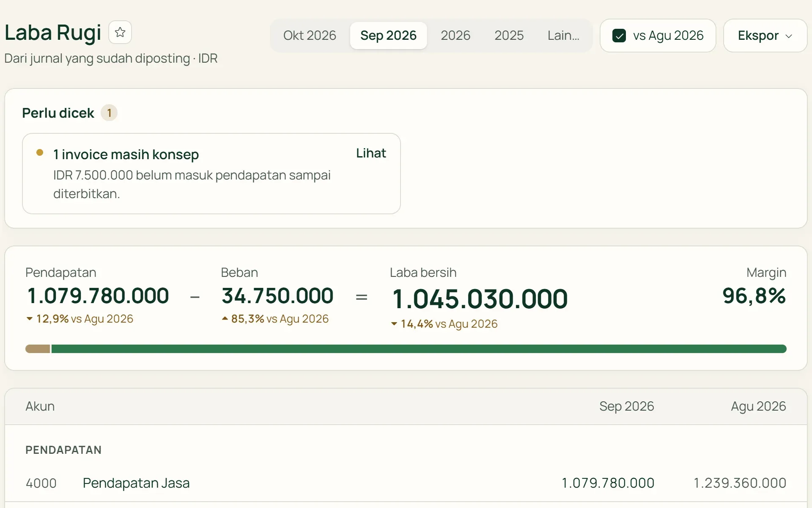
Task: Click the Beban total 34.750.000
Action: (277, 295)
